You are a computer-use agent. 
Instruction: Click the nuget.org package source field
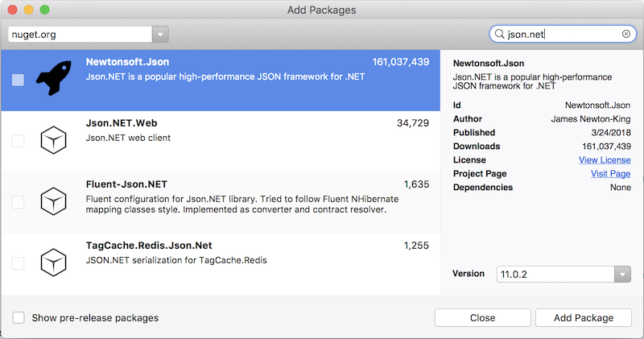click(x=80, y=34)
